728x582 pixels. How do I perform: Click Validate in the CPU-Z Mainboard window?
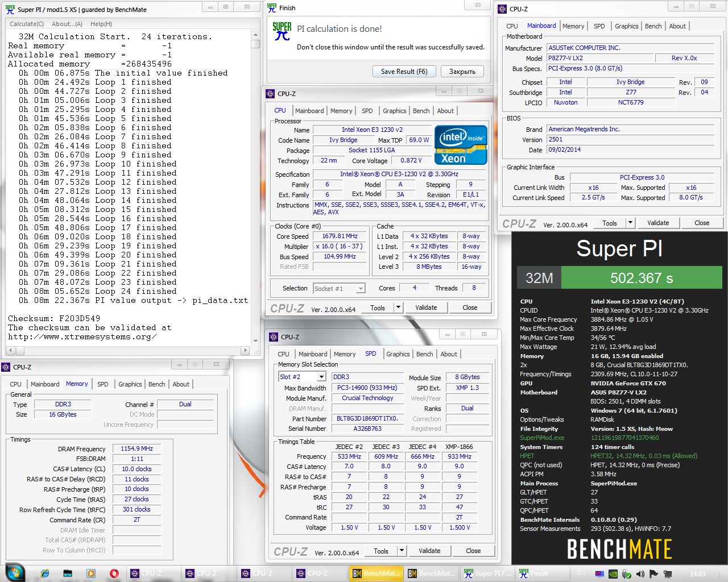[x=658, y=223]
